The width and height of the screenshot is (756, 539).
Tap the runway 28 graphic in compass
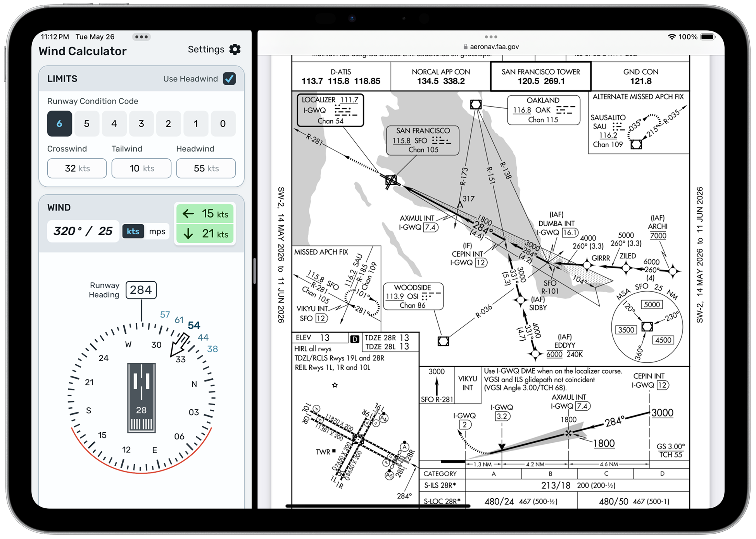142,398
